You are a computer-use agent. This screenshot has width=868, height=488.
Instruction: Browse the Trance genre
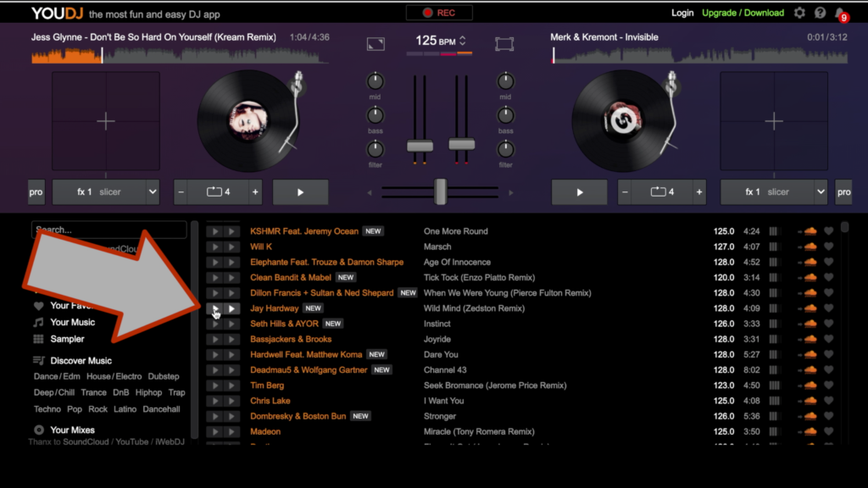93,392
